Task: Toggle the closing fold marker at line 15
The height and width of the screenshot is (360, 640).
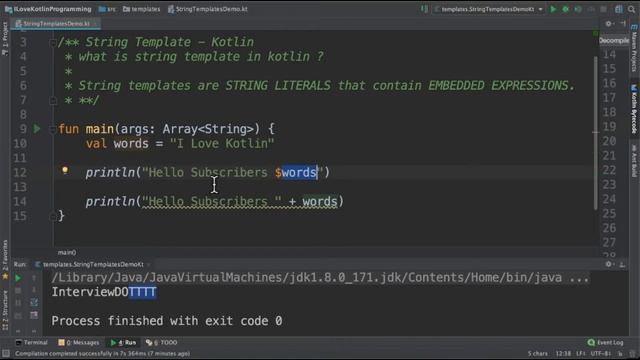Action: [53, 216]
